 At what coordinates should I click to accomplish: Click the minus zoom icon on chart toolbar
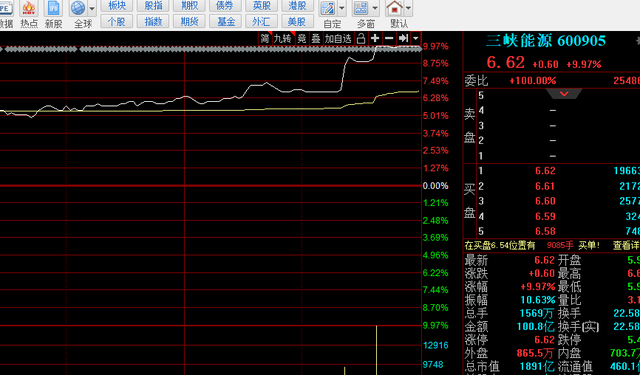389,38
